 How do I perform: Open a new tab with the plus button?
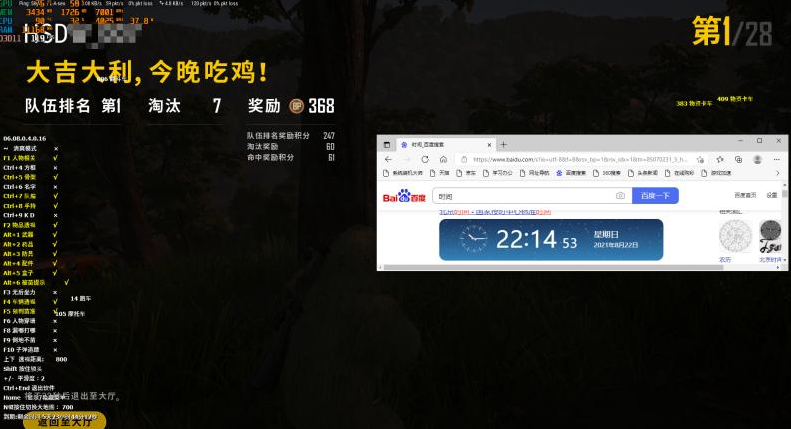pyautogui.click(x=503, y=145)
